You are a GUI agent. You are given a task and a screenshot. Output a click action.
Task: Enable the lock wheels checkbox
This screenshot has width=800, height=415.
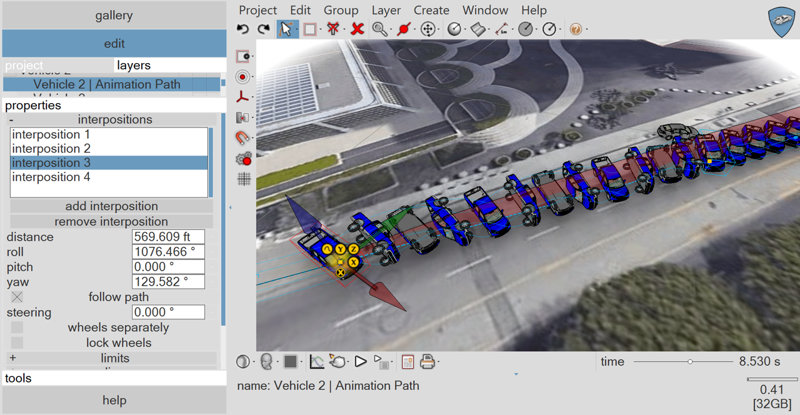point(17,343)
